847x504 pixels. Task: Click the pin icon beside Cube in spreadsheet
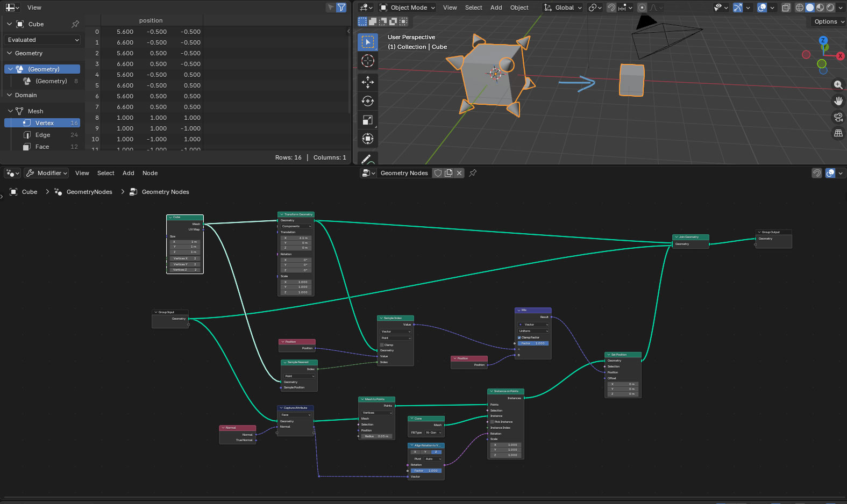coord(75,24)
